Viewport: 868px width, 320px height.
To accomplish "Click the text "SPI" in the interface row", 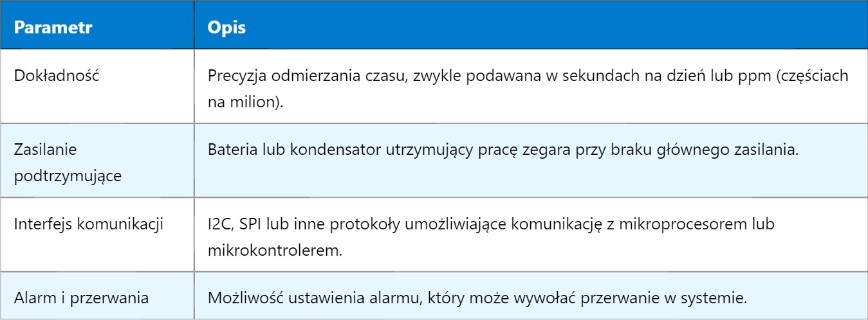I will [x=245, y=224].
